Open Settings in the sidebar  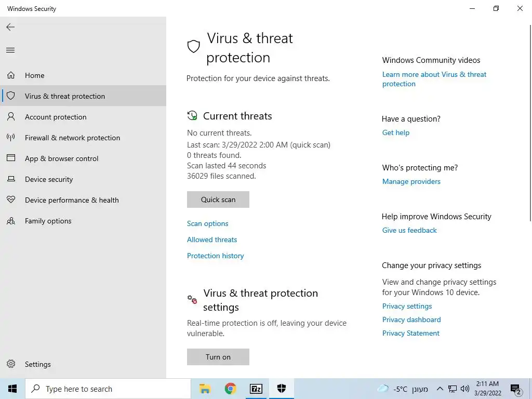click(x=83, y=364)
